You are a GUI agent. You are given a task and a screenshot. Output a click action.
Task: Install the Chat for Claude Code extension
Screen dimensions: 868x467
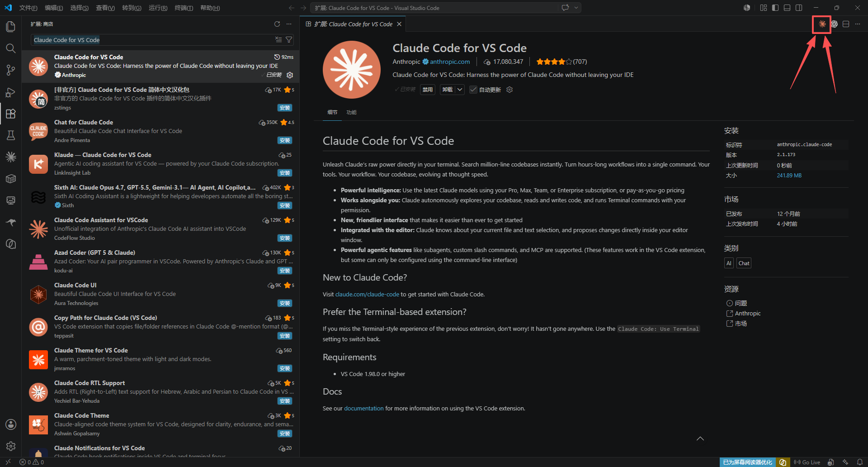285,140
